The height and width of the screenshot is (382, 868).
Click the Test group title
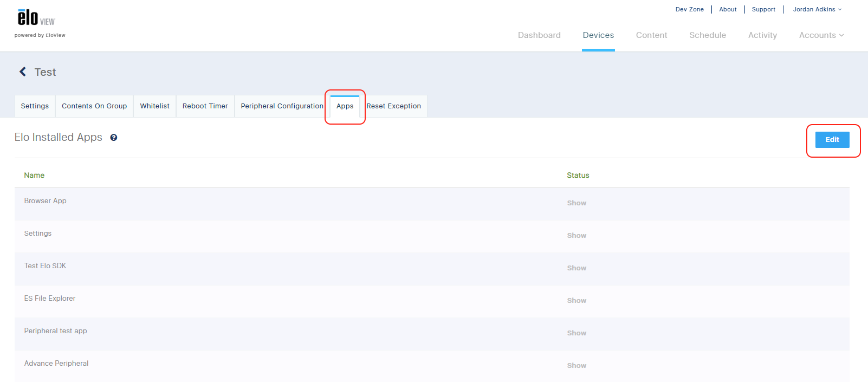[45, 72]
